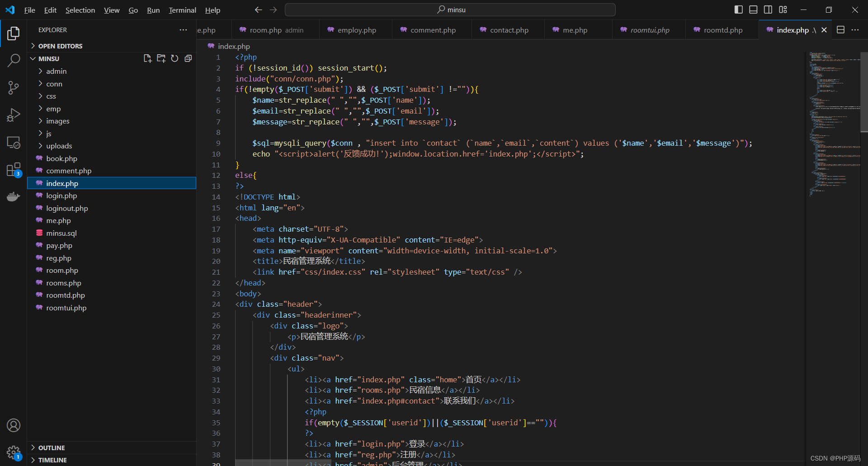This screenshot has width=868, height=466.
Task: Expand the css folder
Action: [111, 96]
